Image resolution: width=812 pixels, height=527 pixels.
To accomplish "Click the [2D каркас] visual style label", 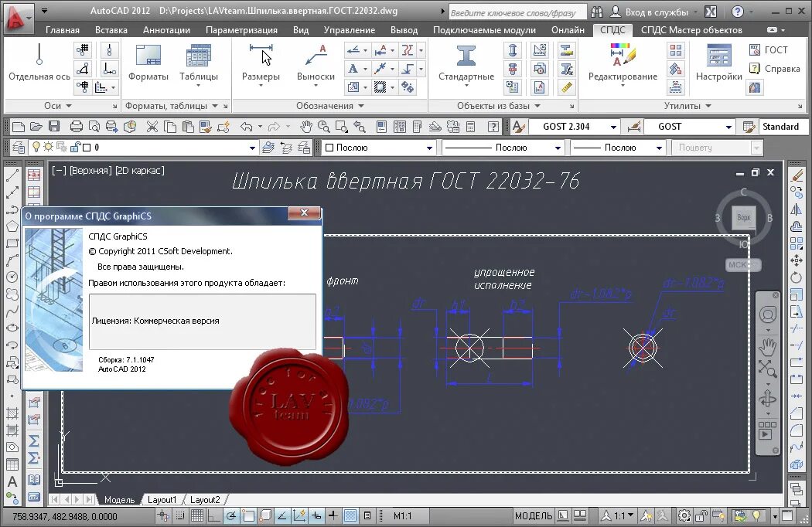I will click(x=140, y=170).
